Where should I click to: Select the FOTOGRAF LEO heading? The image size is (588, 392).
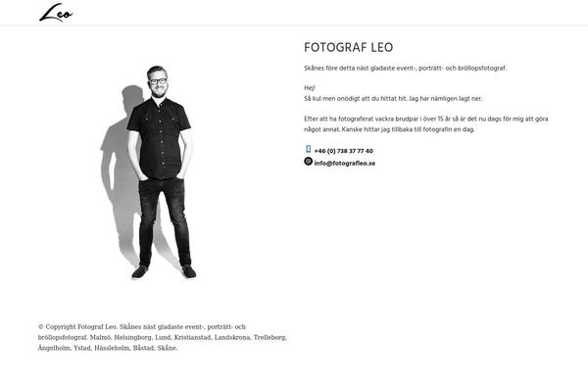click(x=348, y=47)
